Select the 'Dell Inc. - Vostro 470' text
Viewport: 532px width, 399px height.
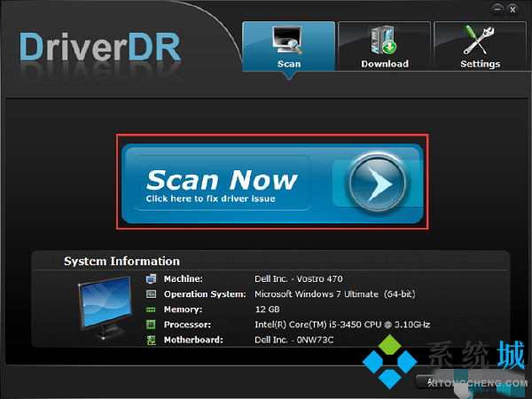(299, 279)
